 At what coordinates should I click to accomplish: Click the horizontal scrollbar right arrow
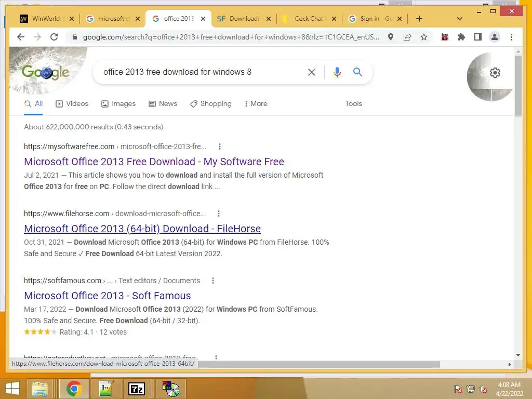pyautogui.click(x=509, y=364)
